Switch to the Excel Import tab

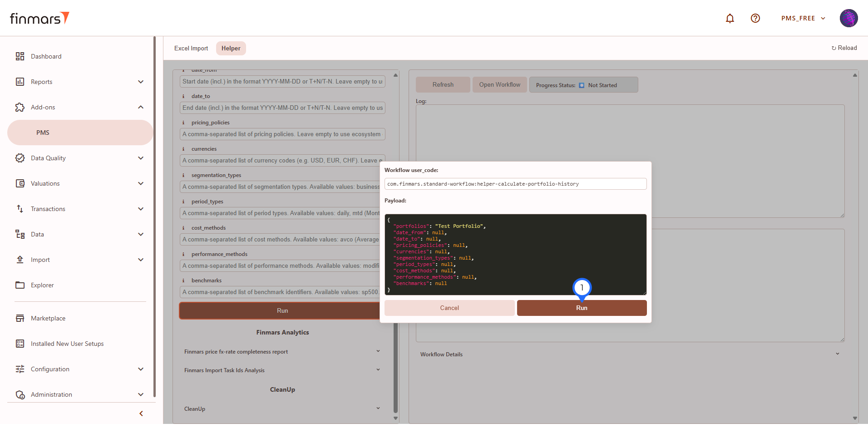click(191, 48)
